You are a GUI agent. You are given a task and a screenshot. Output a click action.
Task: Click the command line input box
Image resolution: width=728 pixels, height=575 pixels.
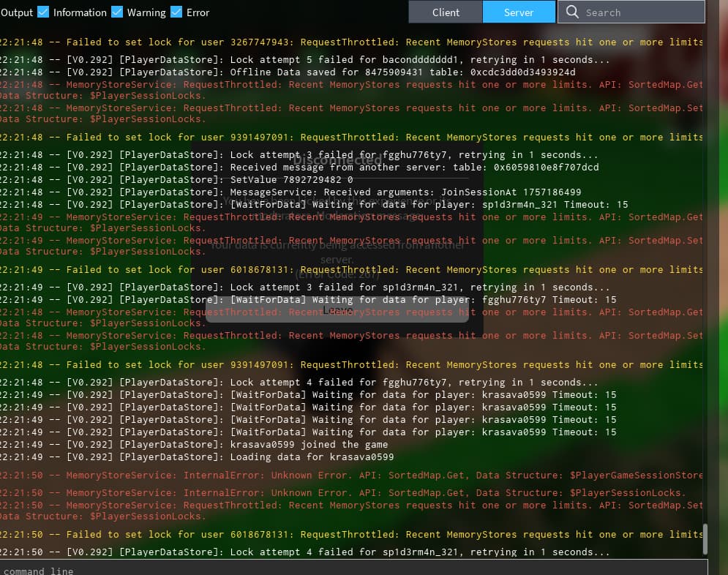[x=353, y=568]
